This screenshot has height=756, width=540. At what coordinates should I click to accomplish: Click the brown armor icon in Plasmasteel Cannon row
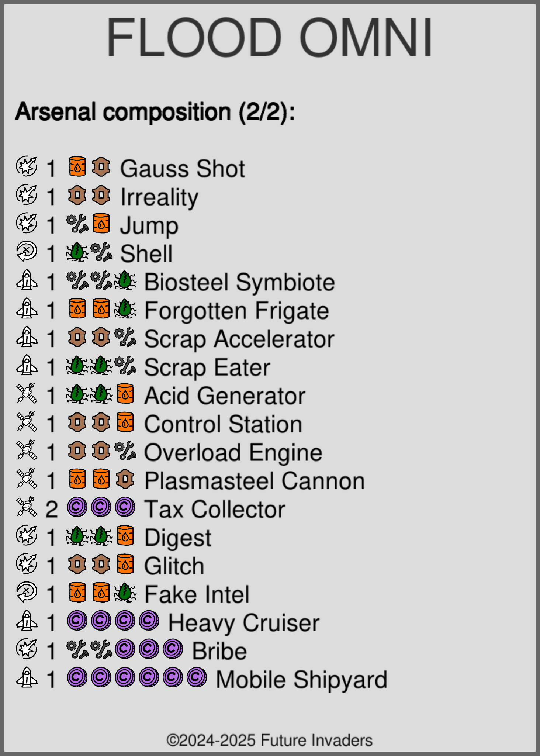coord(125,479)
